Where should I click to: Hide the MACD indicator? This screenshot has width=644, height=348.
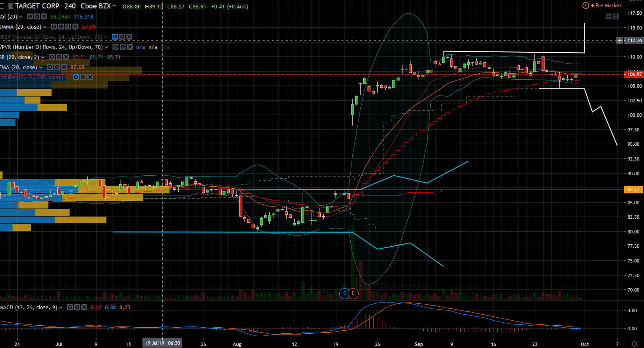pyautogui.click(x=70, y=308)
